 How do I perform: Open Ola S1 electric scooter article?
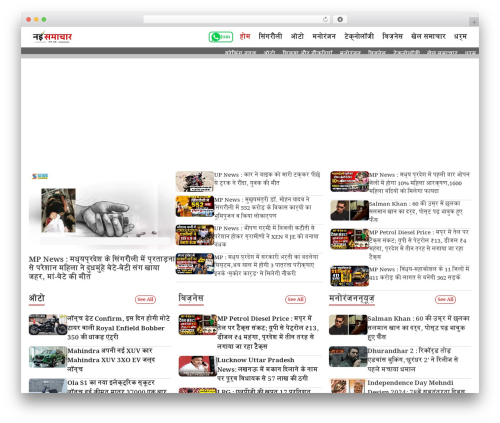[x=117, y=386]
